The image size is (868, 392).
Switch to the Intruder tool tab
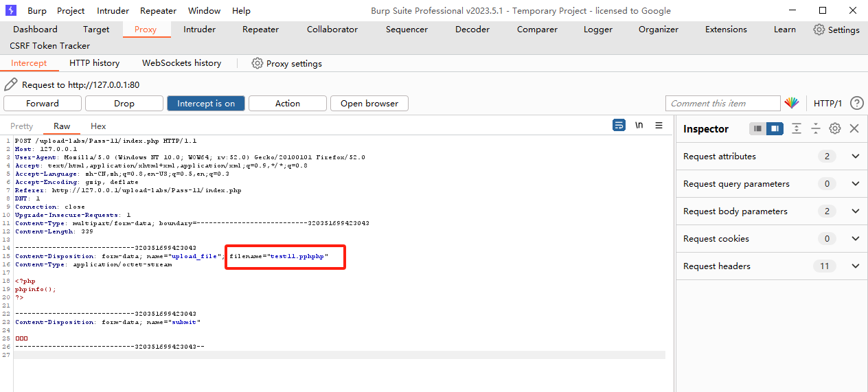point(199,30)
